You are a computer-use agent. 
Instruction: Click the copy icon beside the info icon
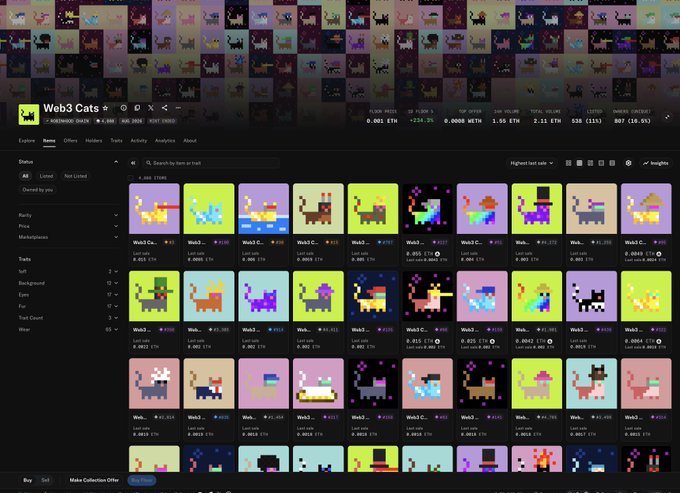pos(137,108)
